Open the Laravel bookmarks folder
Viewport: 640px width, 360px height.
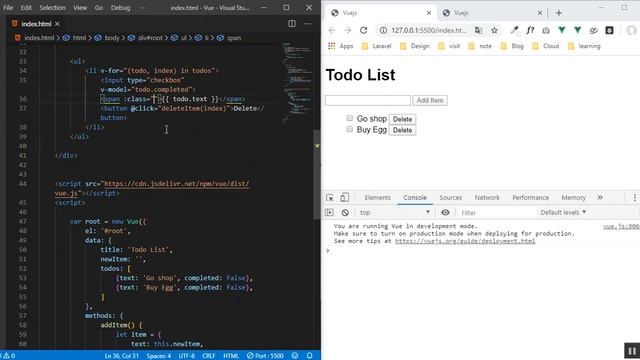coord(376,46)
